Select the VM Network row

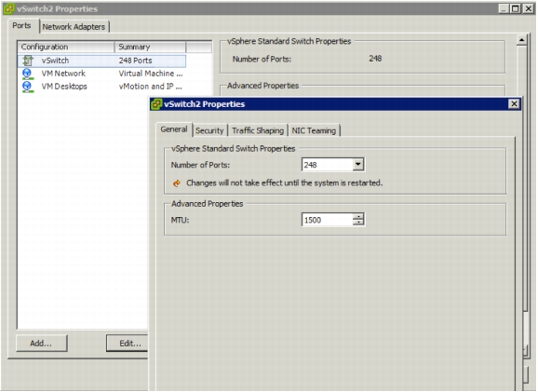101,74
